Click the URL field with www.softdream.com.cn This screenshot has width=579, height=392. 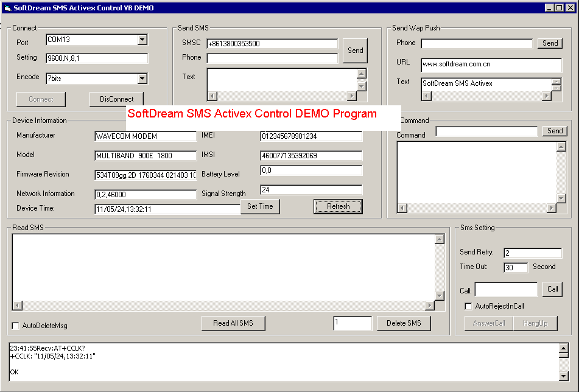coord(491,65)
